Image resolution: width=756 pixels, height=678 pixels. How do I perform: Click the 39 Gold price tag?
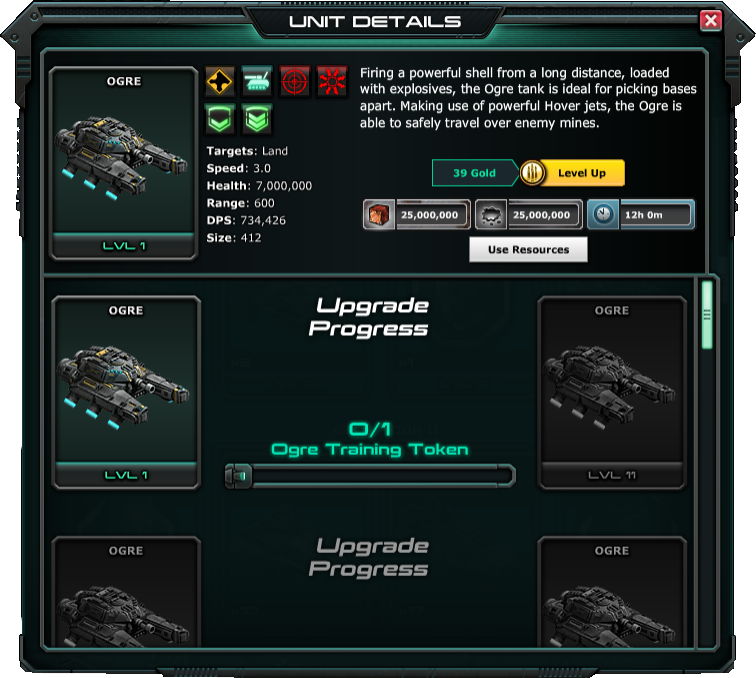pos(474,173)
